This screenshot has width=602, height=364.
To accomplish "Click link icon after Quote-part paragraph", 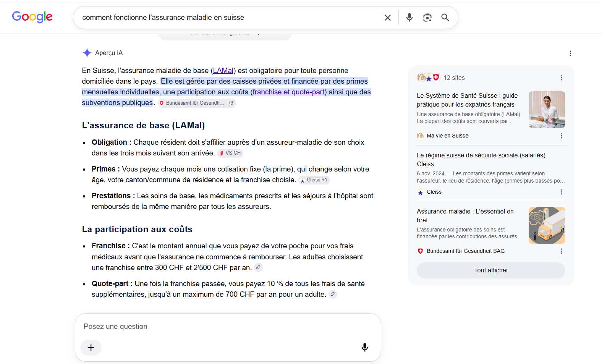I will click(333, 294).
